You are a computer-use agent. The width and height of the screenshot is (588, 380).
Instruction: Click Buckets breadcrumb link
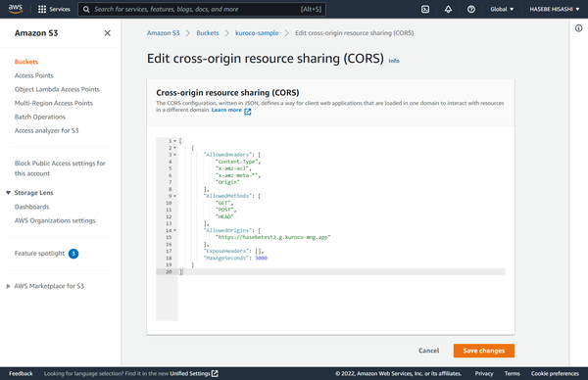click(x=208, y=33)
